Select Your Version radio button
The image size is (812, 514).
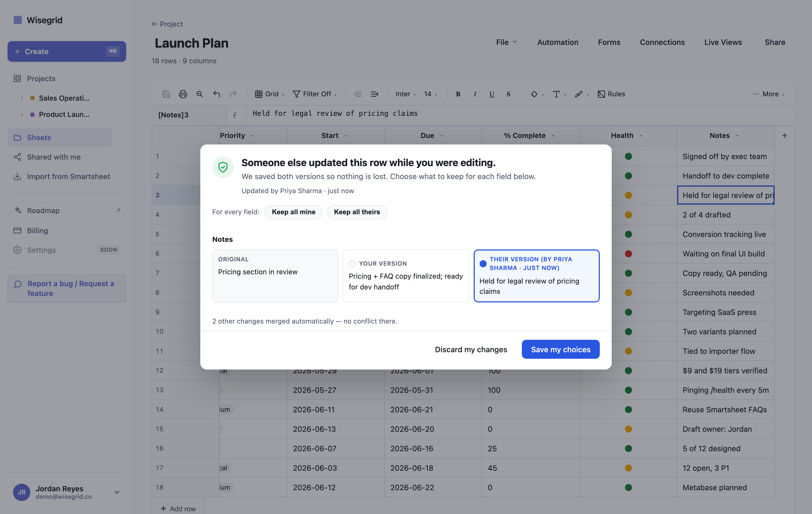[352, 263]
